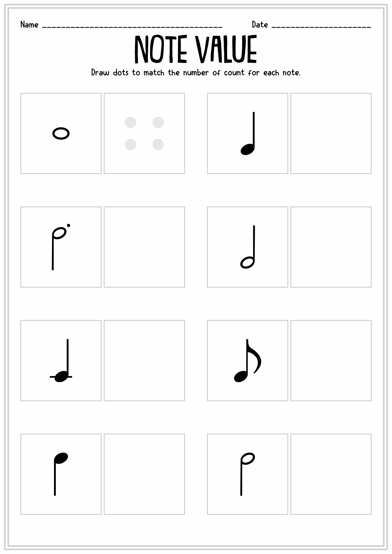Click the empty box beside the dotted half note

click(x=144, y=247)
